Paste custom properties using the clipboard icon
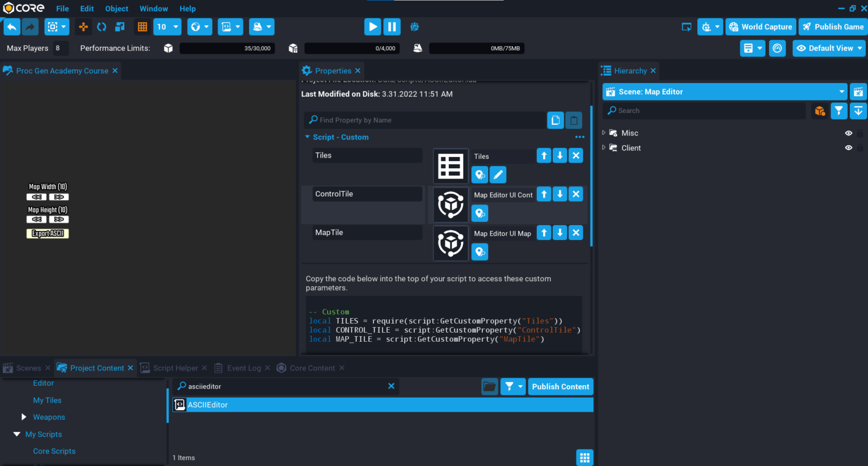Image resolution: width=868 pixels, height=466 pixels. [x=574, y=120]
